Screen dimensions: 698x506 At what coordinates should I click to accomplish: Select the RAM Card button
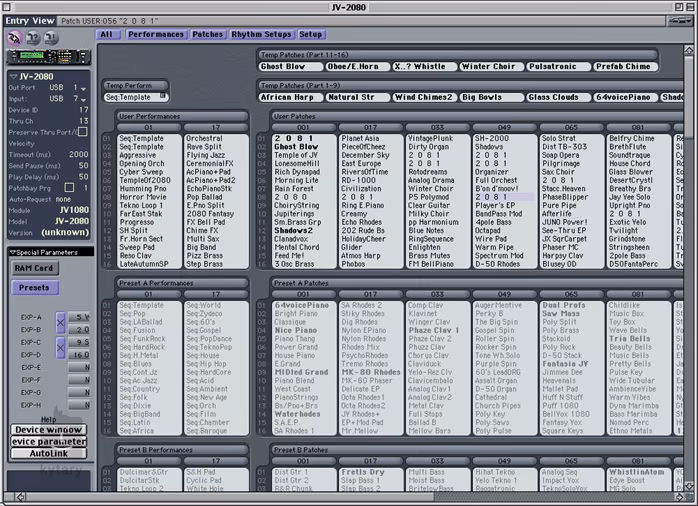(34, 268)
